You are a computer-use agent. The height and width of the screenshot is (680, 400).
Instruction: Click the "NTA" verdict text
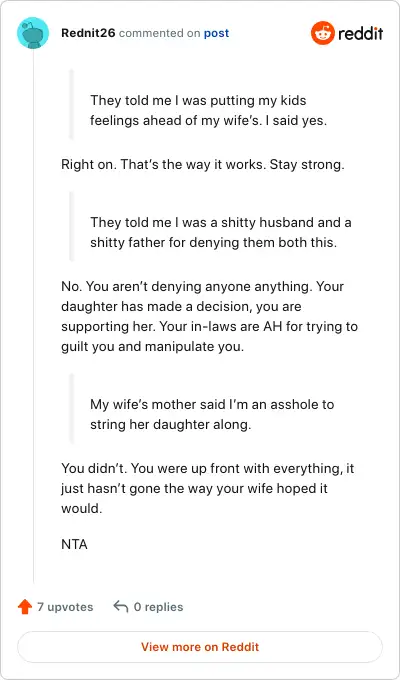coord(74,544)
